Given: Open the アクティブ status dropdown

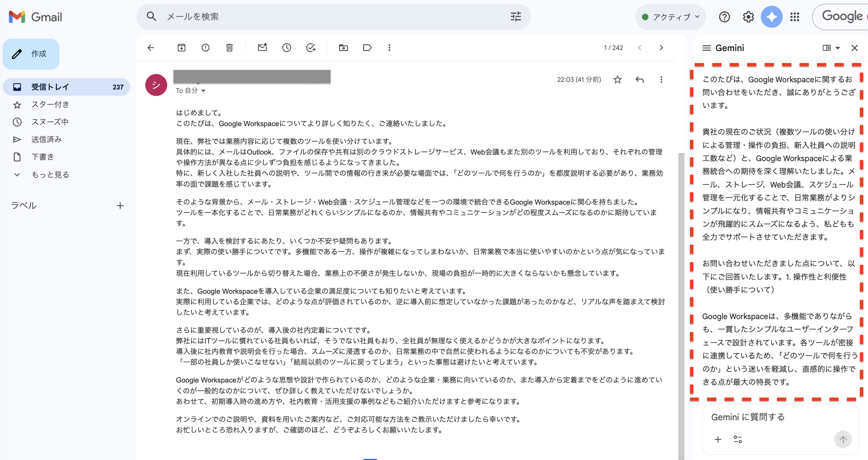Looking at the screenshot, I should point(670,16).
